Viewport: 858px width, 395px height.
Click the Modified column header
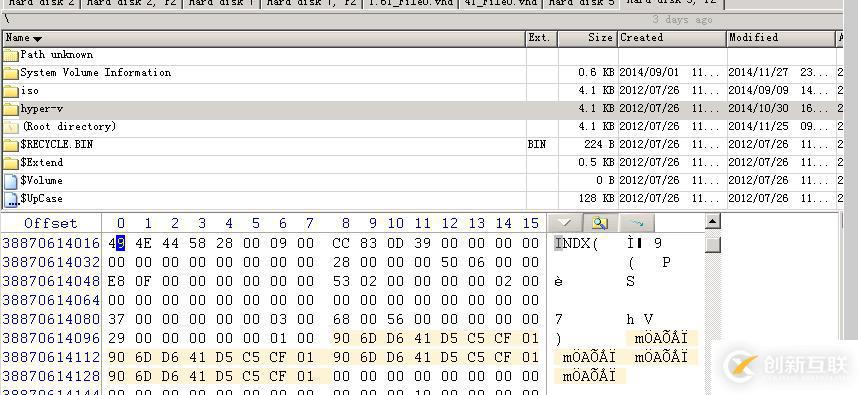click(x=781, y=38)
